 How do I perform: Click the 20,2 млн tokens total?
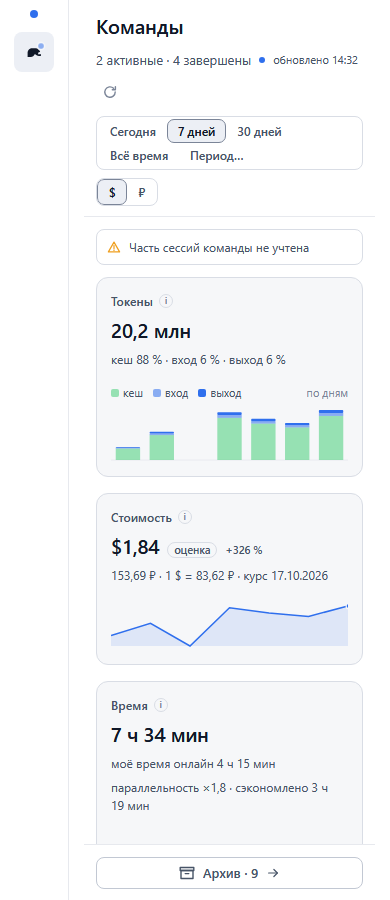click(151, 331)
